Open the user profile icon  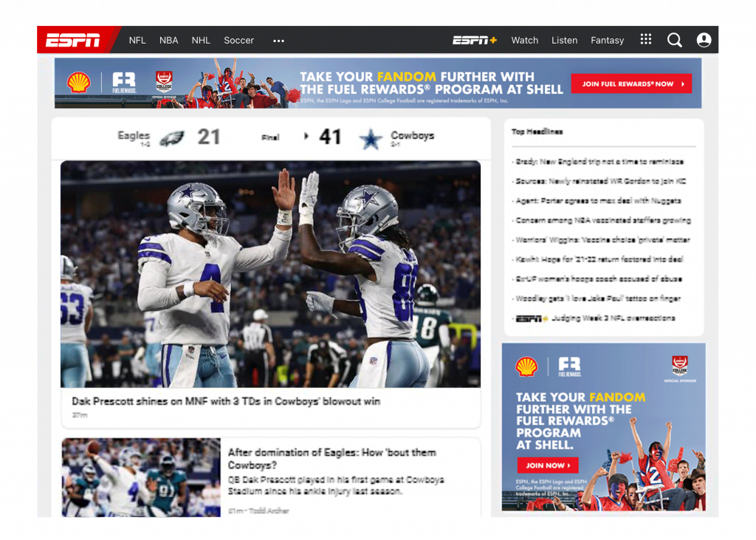704,40
